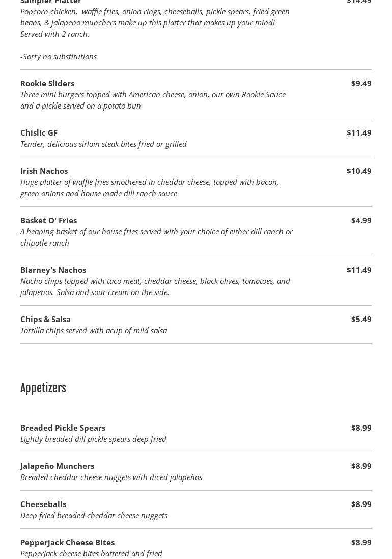Image resolution: width=392 pixels, height=559 pixels.
Task: Click the $10.49 Irish Nachos price
Action: tap(359, 171)
